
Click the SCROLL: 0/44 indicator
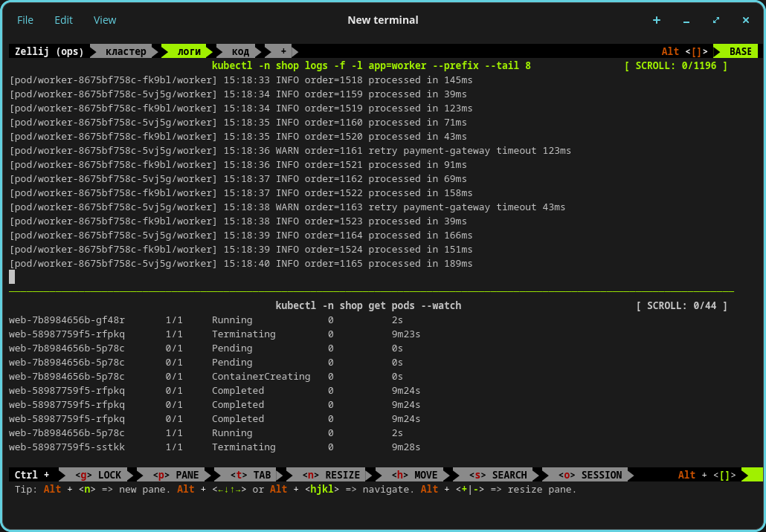(x=682, y=306)
